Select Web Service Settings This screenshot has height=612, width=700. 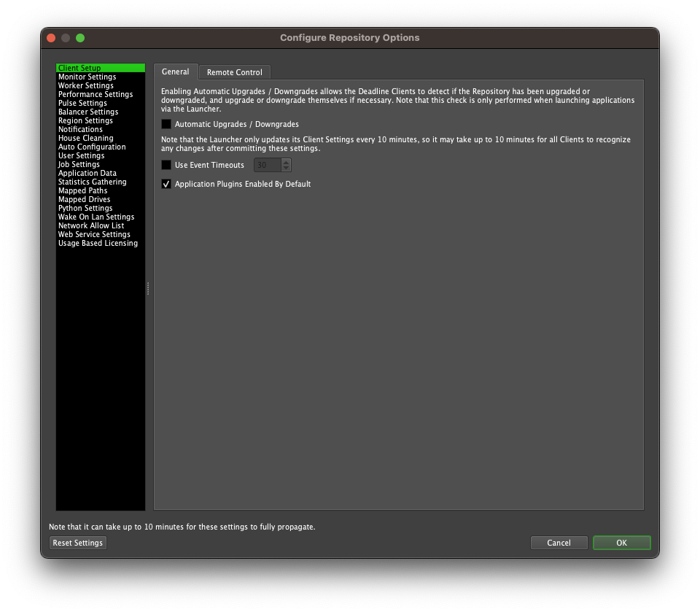click(101, 234)
